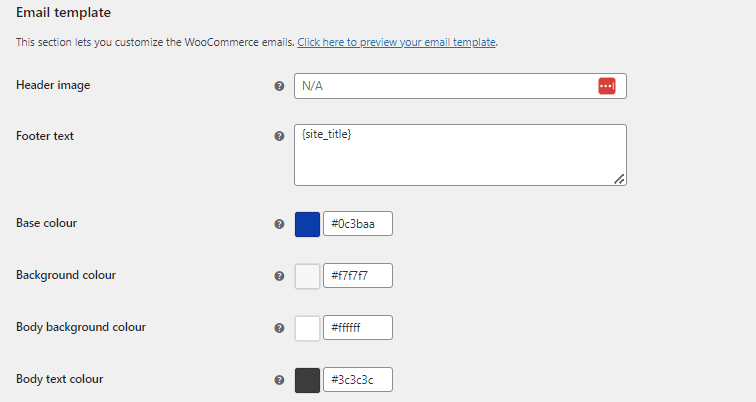Image resolution: width=756 pixels, height=402 pixels.
Task: Click the Background colour help icon
Action: [280, 276]
